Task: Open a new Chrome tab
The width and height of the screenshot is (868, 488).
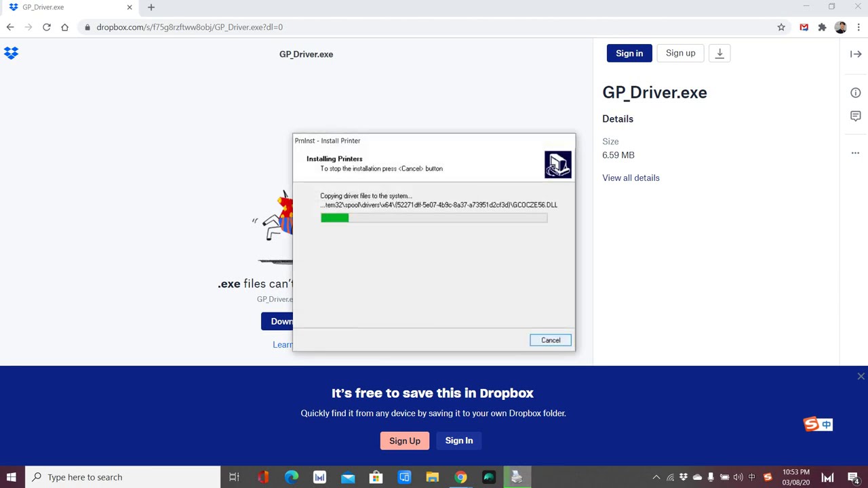Action: point(151,7)
